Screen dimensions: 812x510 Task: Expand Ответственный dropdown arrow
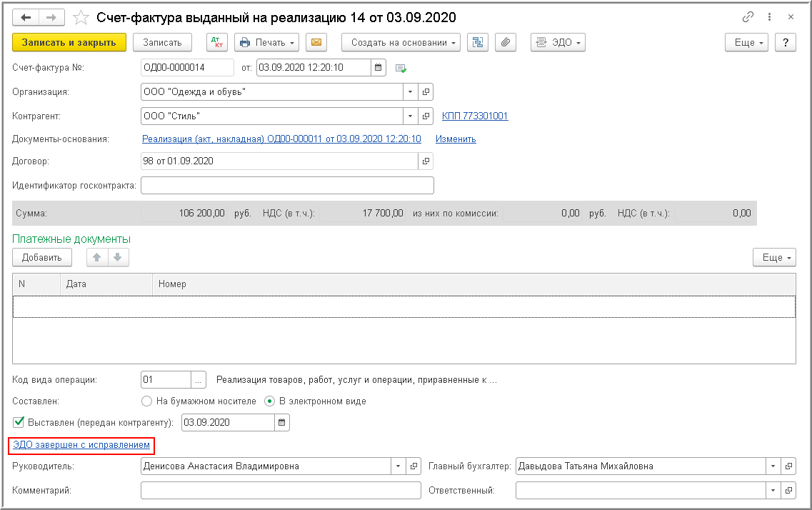coord(773,490)
